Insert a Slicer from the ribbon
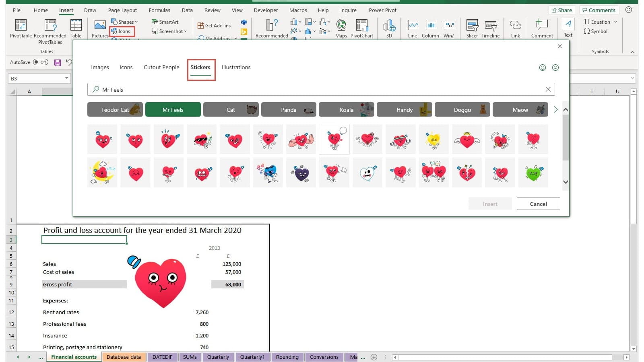 pyautogui.click(x=472, y=26)
